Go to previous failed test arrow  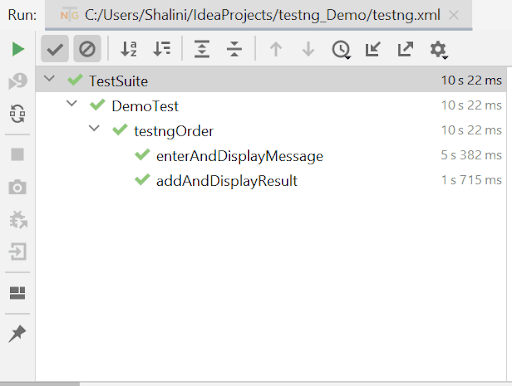(x=276, y=49)
